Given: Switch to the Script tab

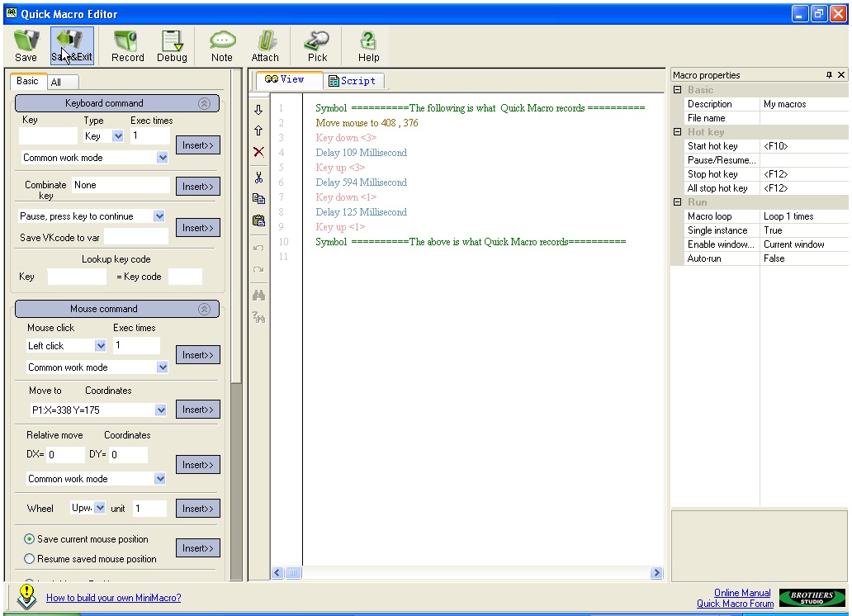Looking at the screenshot, I should tap(354, 81).
